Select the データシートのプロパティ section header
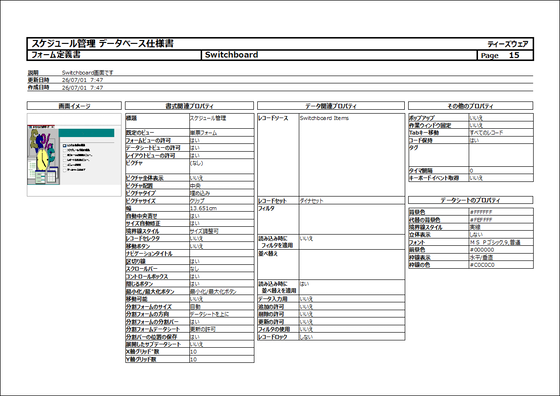Viewport: 560px width, 396px height. coord(471,200)
